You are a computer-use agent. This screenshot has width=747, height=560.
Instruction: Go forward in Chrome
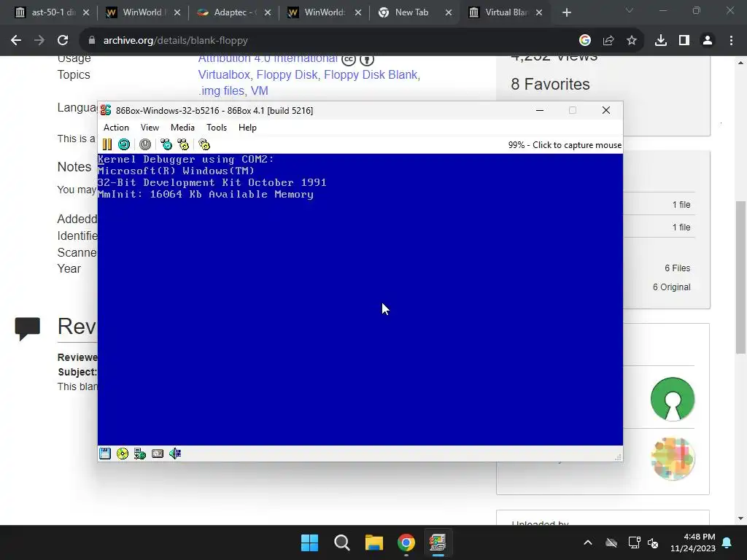[x=39, y=41]
